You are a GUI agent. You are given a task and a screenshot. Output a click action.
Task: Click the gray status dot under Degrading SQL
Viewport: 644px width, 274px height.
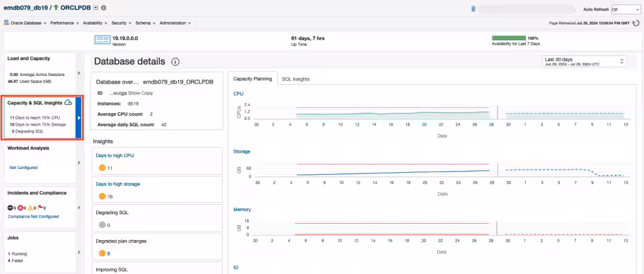tap(103, 225)
